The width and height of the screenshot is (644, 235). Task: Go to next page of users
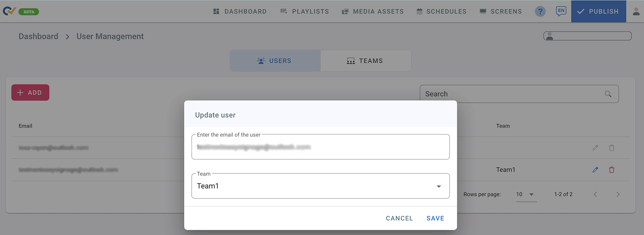click(x=618, y=195)
